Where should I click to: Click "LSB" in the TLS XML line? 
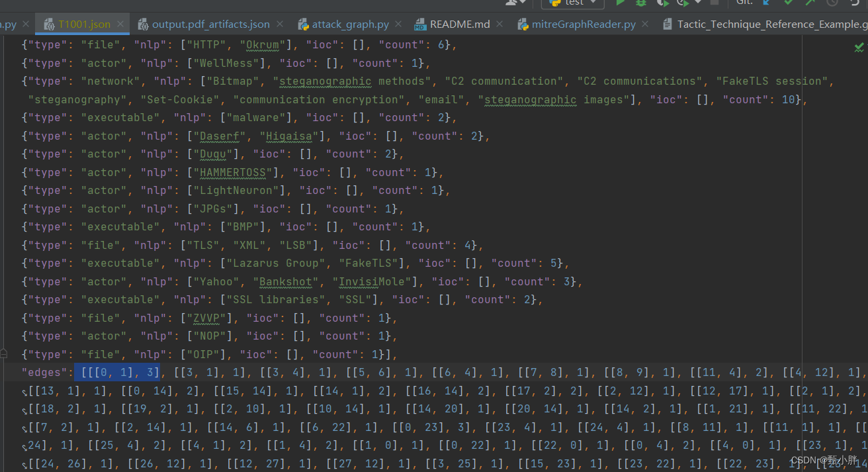[302, 246]
